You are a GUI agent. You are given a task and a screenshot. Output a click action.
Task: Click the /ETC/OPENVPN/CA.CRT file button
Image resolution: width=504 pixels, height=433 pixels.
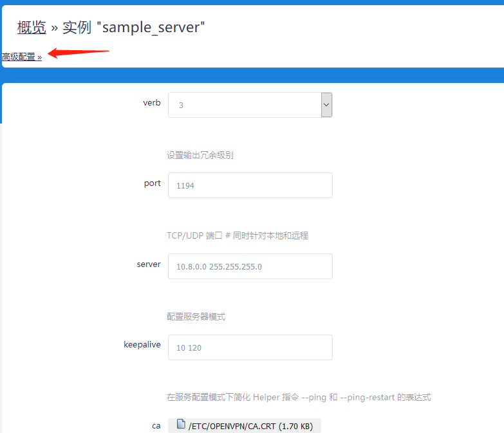251,425
